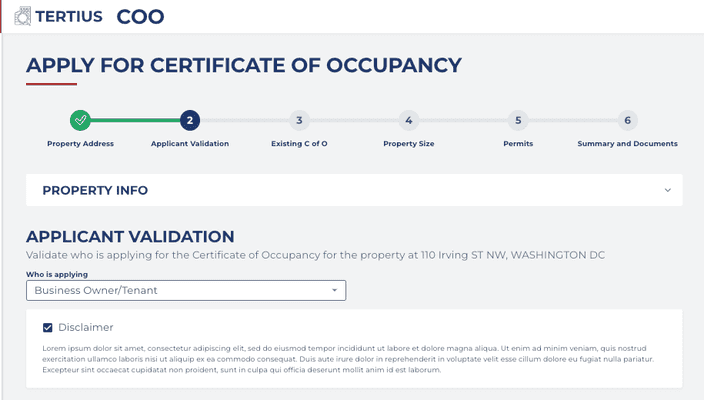Viewport: 704px width, 400px height.
Task: Click the Property Address step label
Action: 81,144
